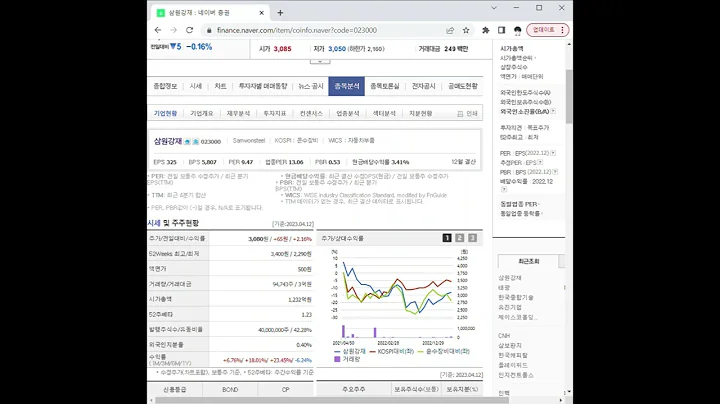Click the scrollbar down arrow

pyautogui.click(x=569, y=393)
